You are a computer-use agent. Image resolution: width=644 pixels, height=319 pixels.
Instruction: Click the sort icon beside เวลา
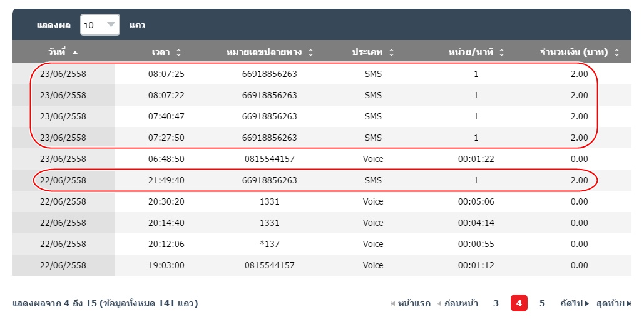click(x=178, y=53)
